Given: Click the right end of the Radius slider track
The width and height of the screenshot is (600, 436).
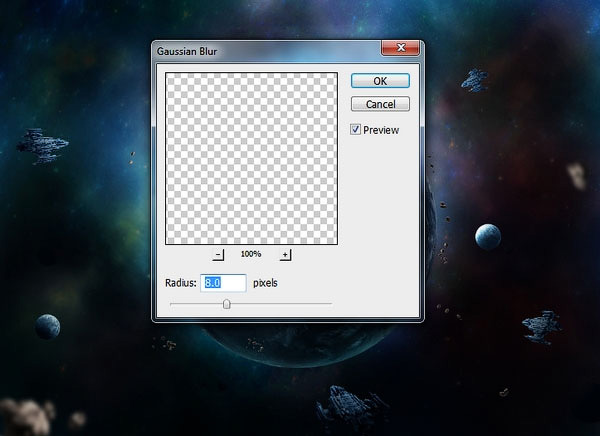Looking at the screenshot, I should pyautogui.click(x=329, y=304).
